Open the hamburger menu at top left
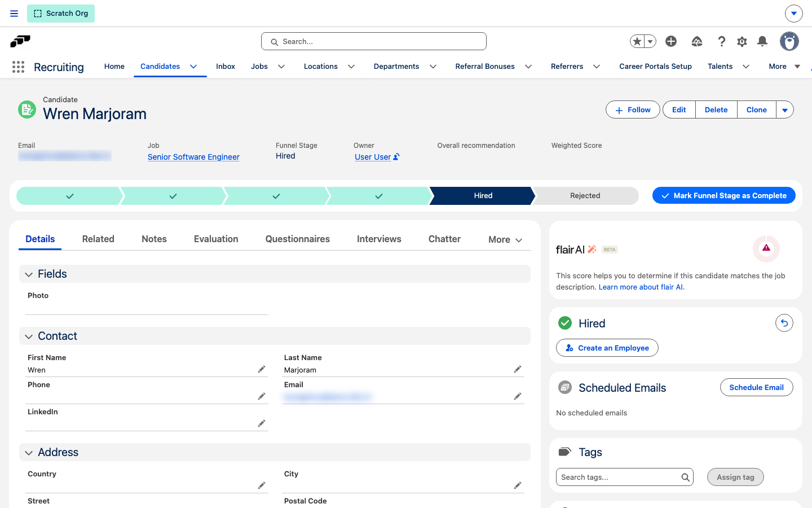The width and height of the screenshot is (812, 508). (x=14, y=14)
